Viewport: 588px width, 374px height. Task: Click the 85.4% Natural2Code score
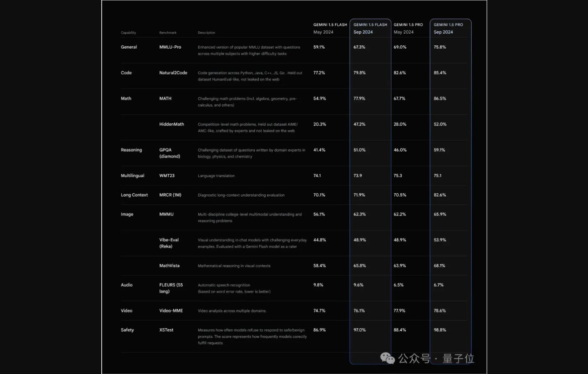[440, 73]
